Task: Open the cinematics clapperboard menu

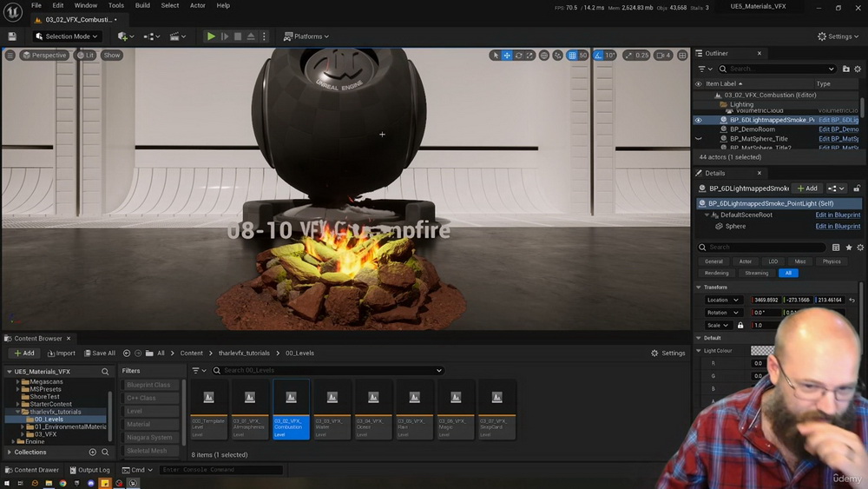Action: [177, 36]
